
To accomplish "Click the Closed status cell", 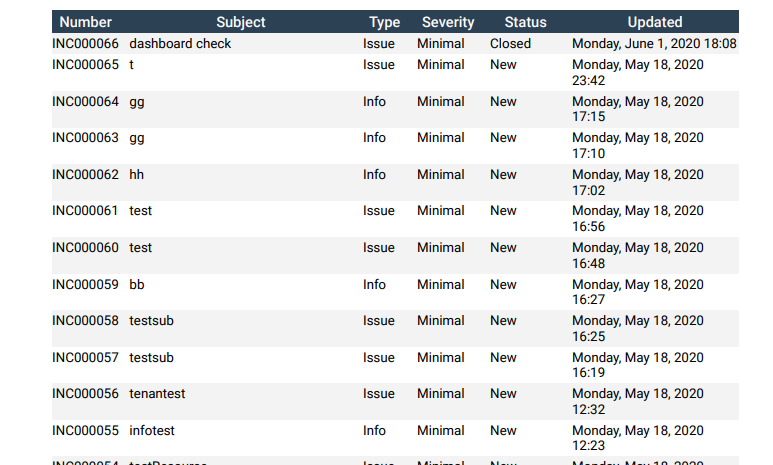I will [510, 44].
